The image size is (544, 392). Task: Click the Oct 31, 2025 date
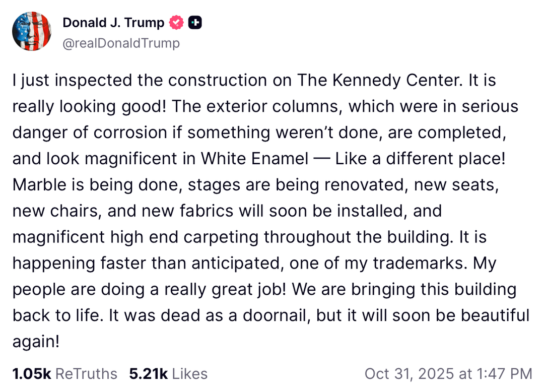pos(409,373)
